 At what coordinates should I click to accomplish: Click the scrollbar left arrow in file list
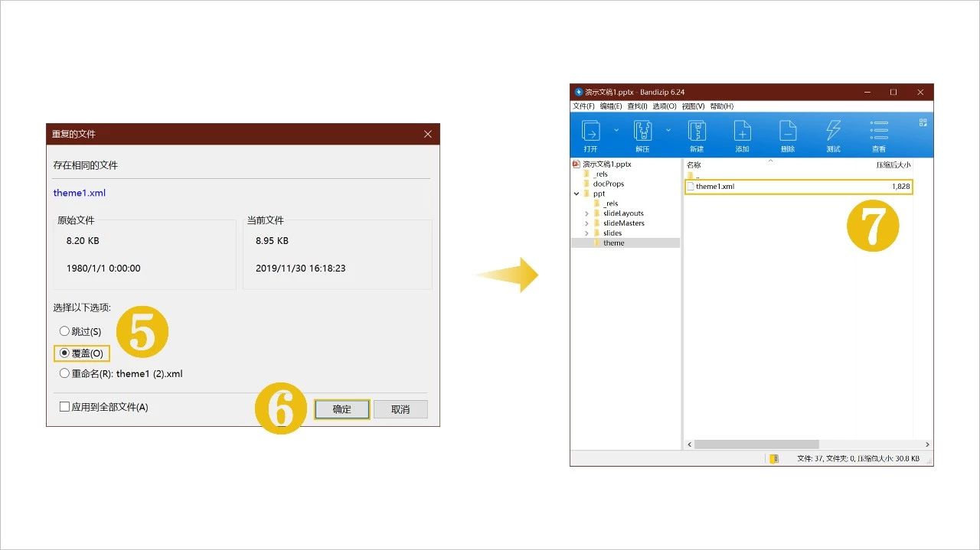pyautogui.click(x=689, y=444)
